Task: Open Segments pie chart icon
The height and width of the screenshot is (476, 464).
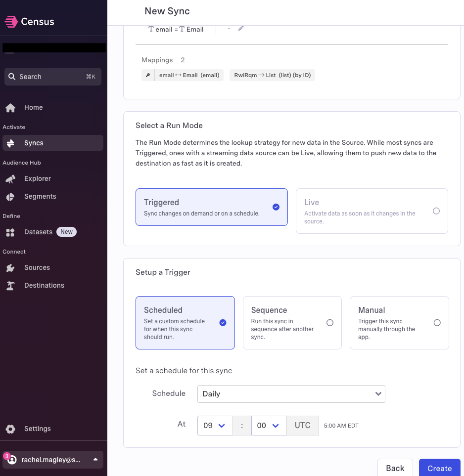Action: [10, 197]
